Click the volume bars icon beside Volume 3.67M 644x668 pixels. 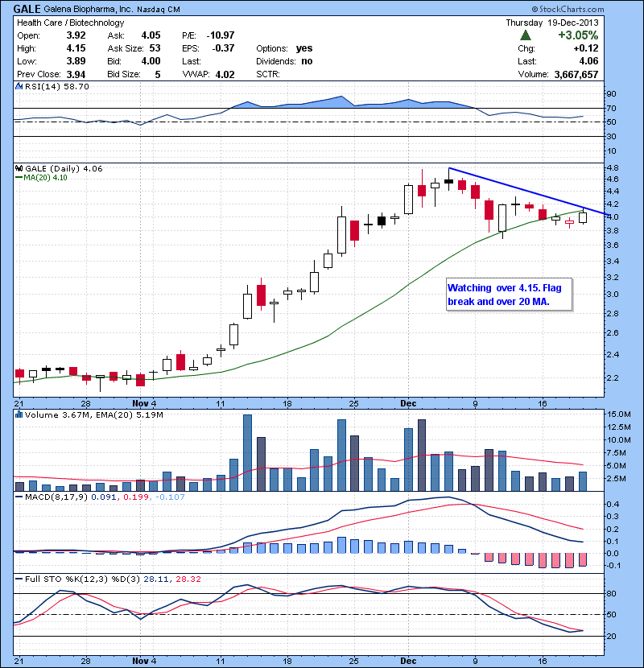click(19, 414)
